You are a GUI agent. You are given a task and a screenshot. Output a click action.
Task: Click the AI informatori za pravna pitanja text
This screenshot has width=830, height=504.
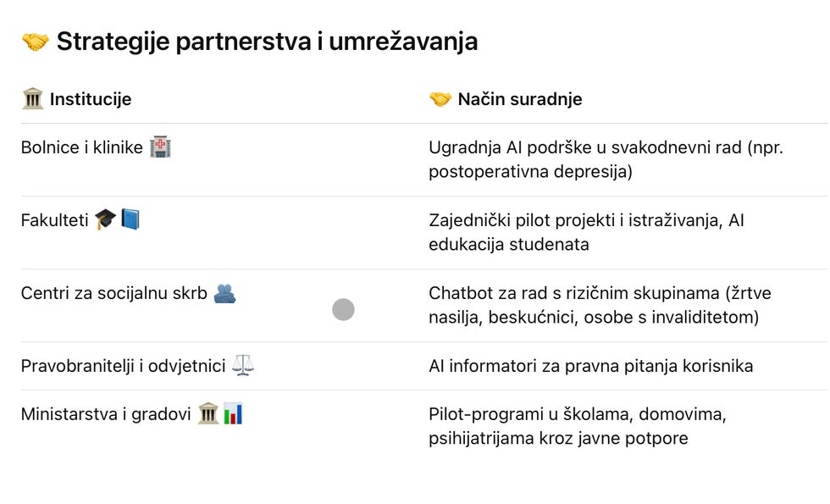(x=591, y=366)
